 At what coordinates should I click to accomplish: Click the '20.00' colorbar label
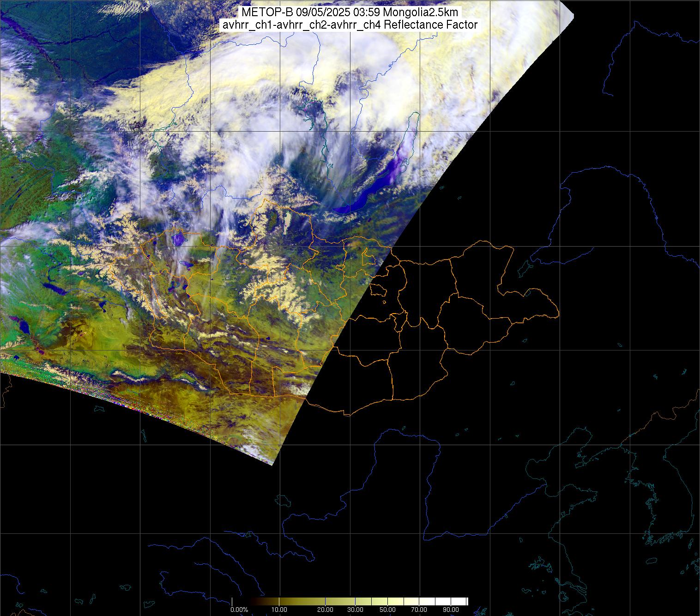tap(326, 610)
